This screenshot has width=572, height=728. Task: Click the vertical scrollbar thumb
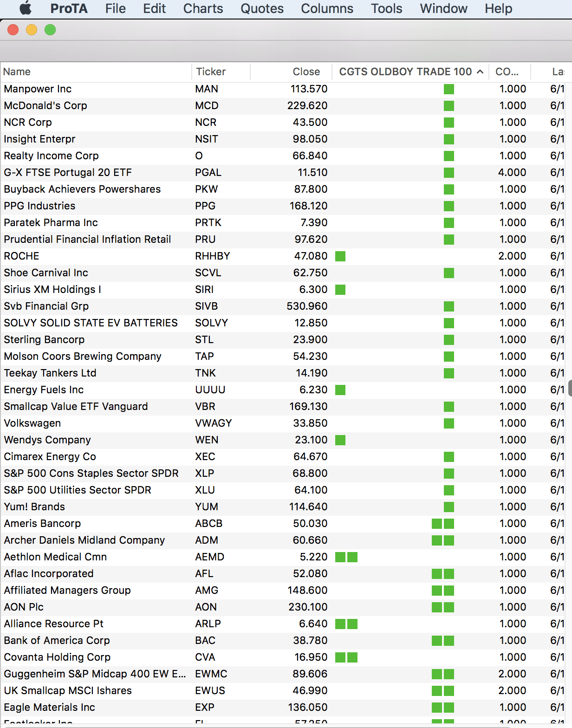[570, 389]
